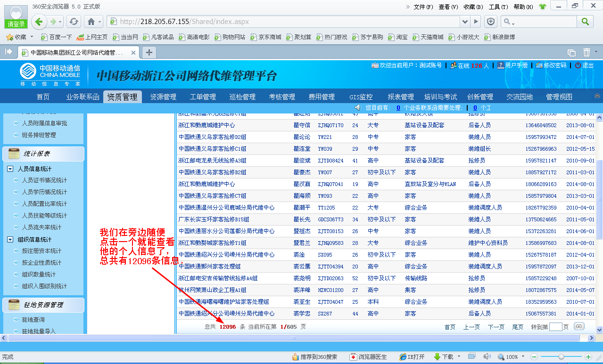The height and width of the screenshot is (364, 603).
Task: Click 推荐到360搜索 thumbs-up in status bar
Action: pyautogui.click(x=314, y=357)
